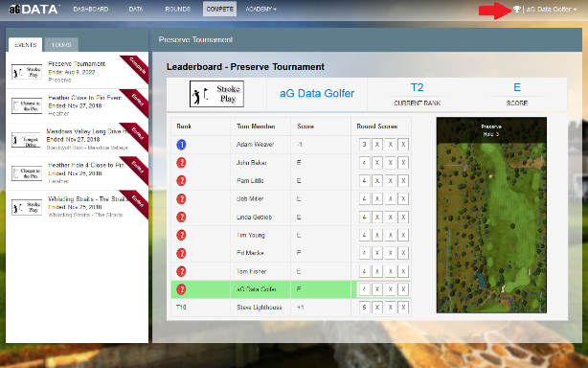Select the Events tab
This screenshot has width=588, height=368.
[x=26, y=45]
